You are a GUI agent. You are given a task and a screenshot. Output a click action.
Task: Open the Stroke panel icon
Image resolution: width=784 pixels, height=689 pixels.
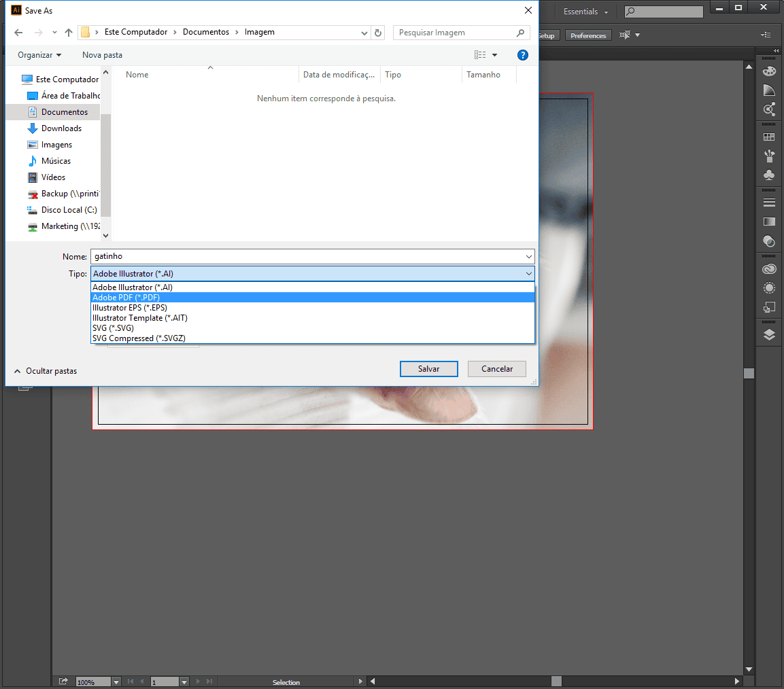point(769,202)
